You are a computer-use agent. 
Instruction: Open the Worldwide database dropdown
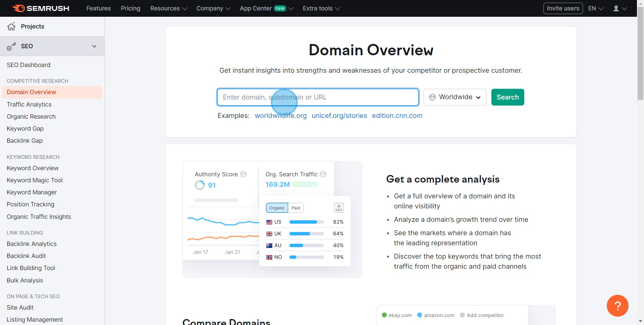(455, 97)
